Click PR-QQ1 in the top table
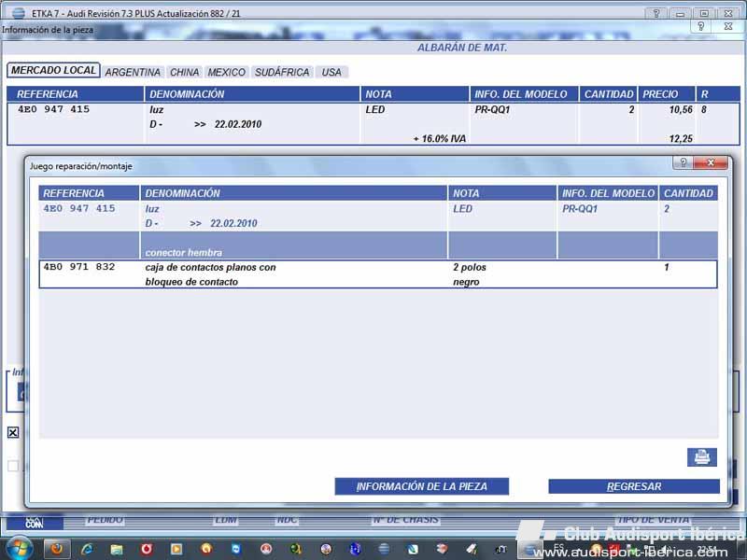 (x=492, y=109)
